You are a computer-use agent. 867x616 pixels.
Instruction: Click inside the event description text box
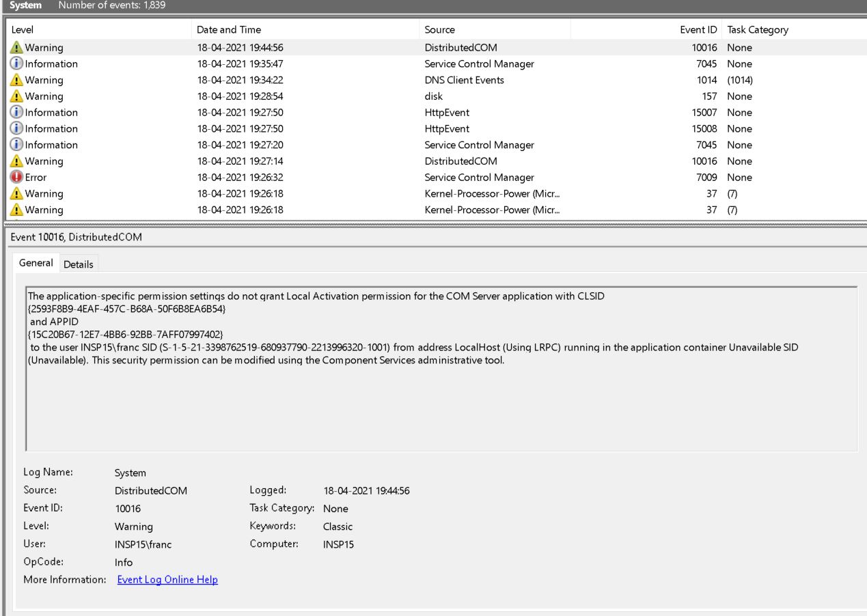click(x=441, y=369)
